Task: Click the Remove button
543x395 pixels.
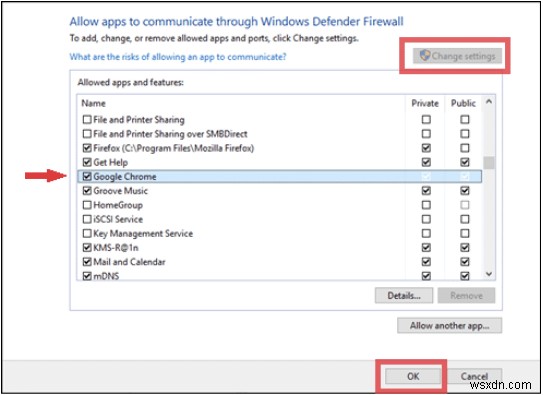Action: [x=466, y=296]
